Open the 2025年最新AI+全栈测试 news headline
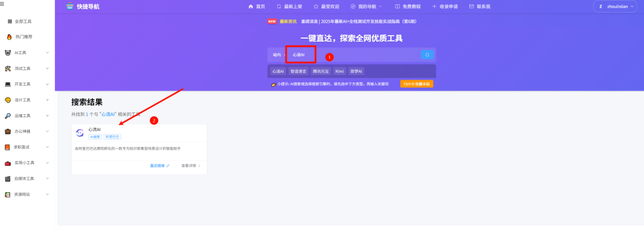Viewport: 644px width, 228px height. coord(359,21)
